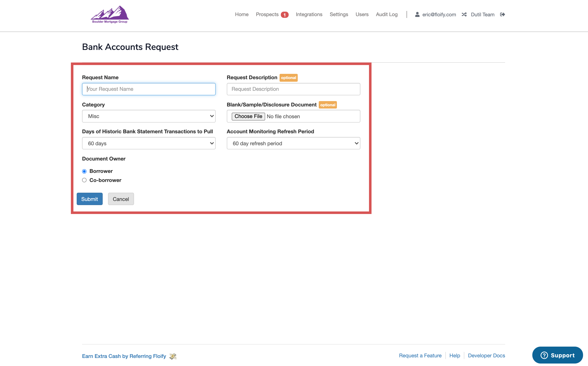Open the Settings menu item
The width and height of the screenshot is (588, 366).
point(339,14)
